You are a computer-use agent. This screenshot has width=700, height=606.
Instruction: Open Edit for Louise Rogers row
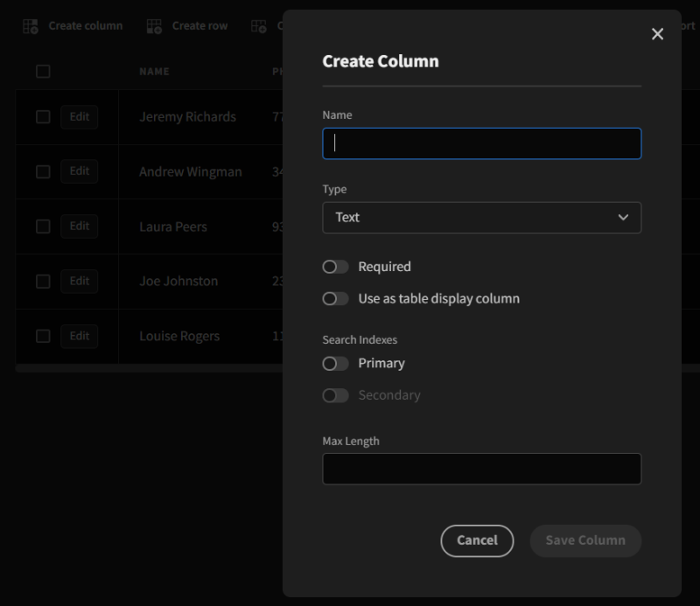[80, 336]
